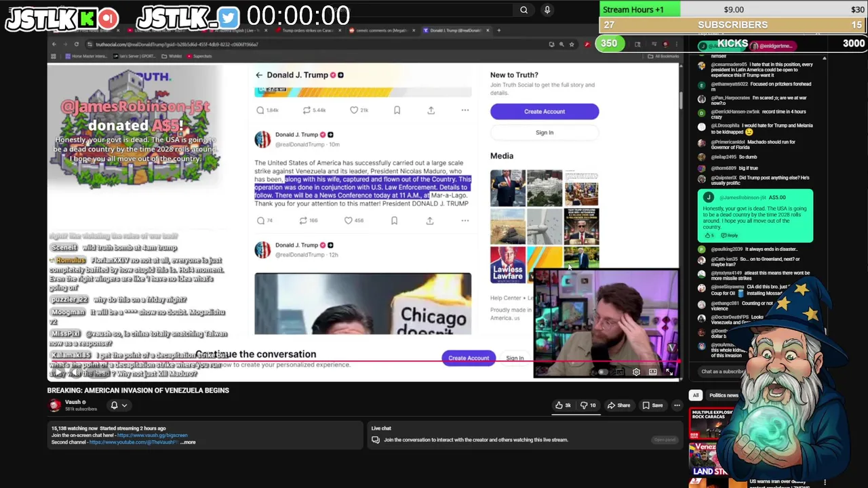Screen dimensions: 868x488
Task: Like the Venezuela strike post with 456 likes
Action: 349,220
